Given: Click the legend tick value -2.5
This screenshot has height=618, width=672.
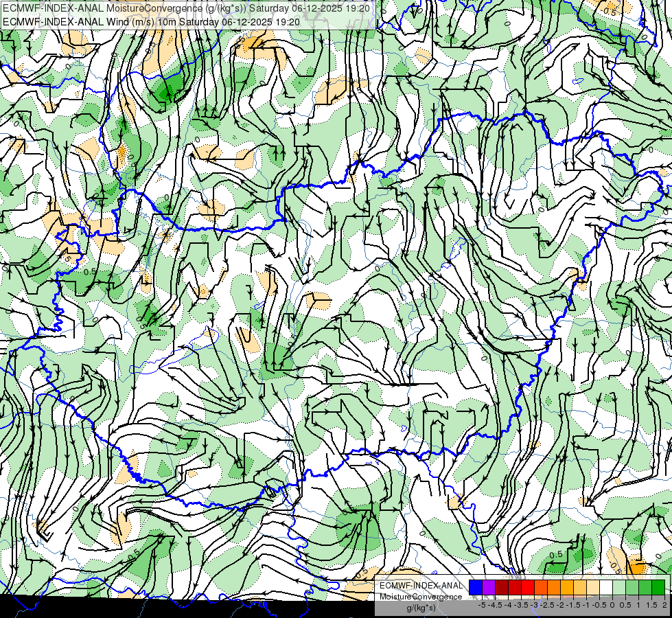Looking at the screenshot, I should coord(548,605).
